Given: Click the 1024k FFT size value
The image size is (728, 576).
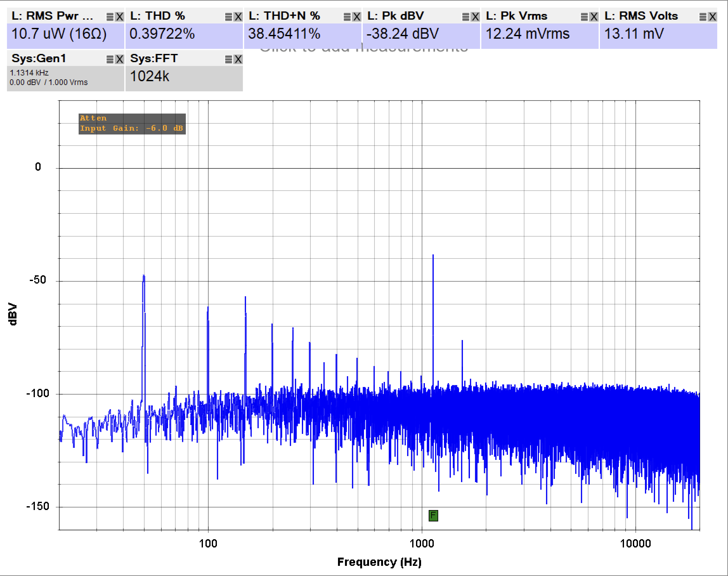Looking at the screenshot, I should tap(150, 76).
